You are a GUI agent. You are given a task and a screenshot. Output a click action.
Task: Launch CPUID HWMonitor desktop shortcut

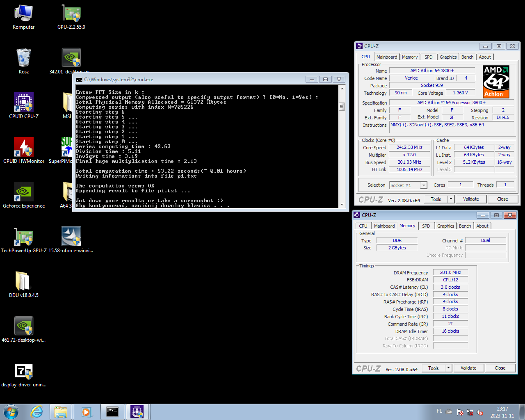[x=23, y=151]
